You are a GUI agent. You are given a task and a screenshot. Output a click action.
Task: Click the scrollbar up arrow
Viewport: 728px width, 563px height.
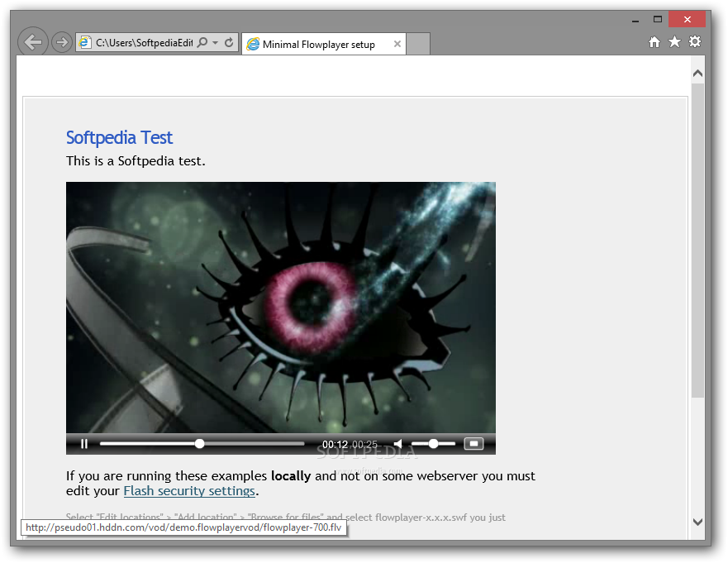pyautogui.click(x=697, y=74)
